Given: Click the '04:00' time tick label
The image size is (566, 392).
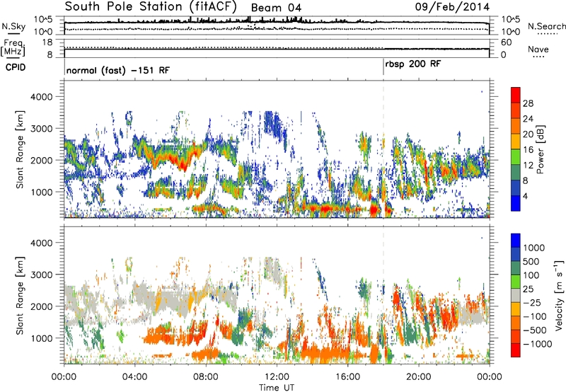Looking at the screenshot, I should pyautogui.click(x=134, y=377).
